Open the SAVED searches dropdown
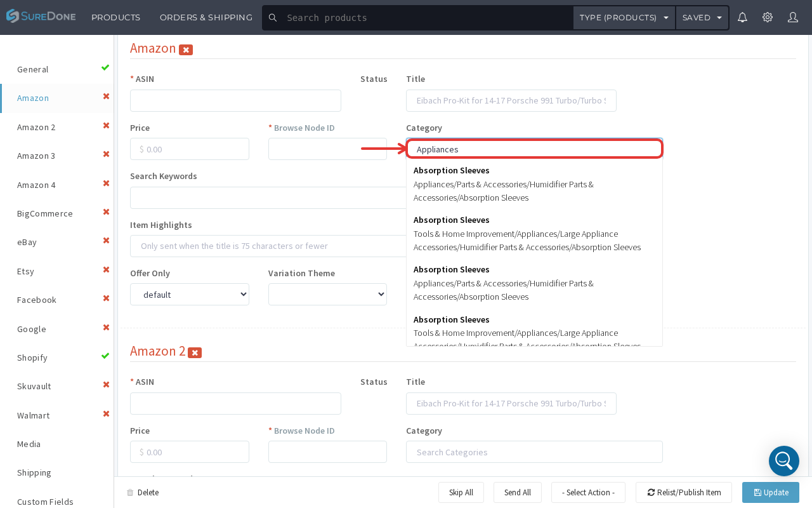The width and height of the screenshot is (812, 508). coord(702,18)
